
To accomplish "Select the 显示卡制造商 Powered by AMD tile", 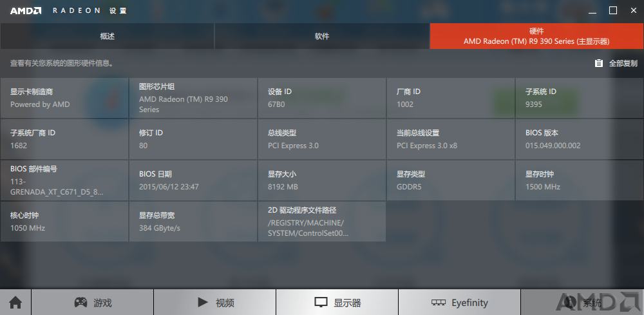I will tap(64, 98).
